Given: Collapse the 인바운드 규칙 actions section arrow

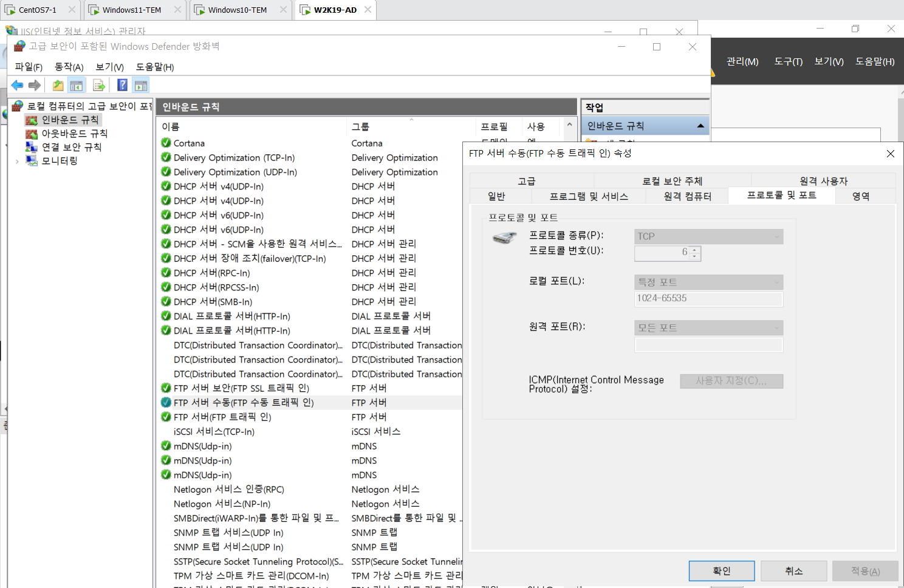Looking at the screenshot, I should (700, 126).
